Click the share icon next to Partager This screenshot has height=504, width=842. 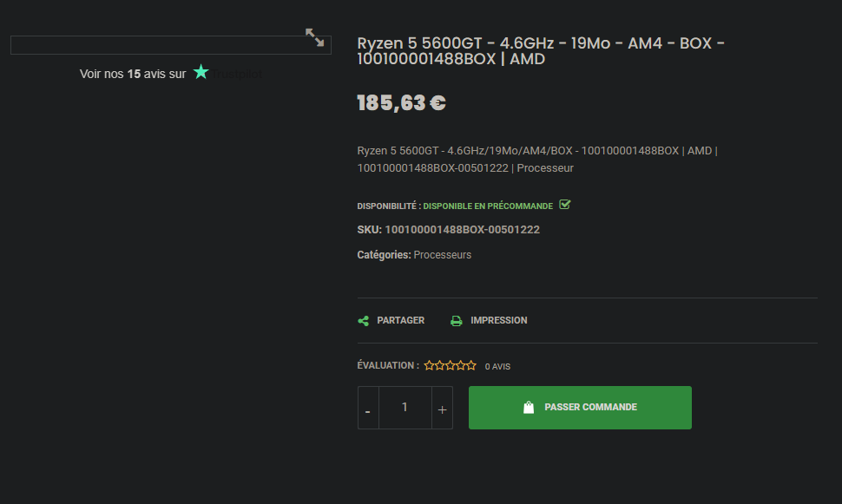(x=364, y=321)
